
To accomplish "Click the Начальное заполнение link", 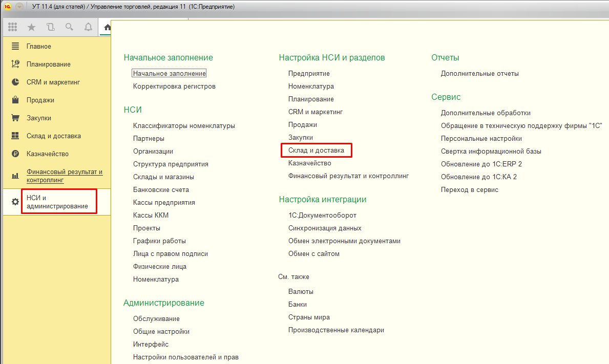I will click(x=169, y=74).
